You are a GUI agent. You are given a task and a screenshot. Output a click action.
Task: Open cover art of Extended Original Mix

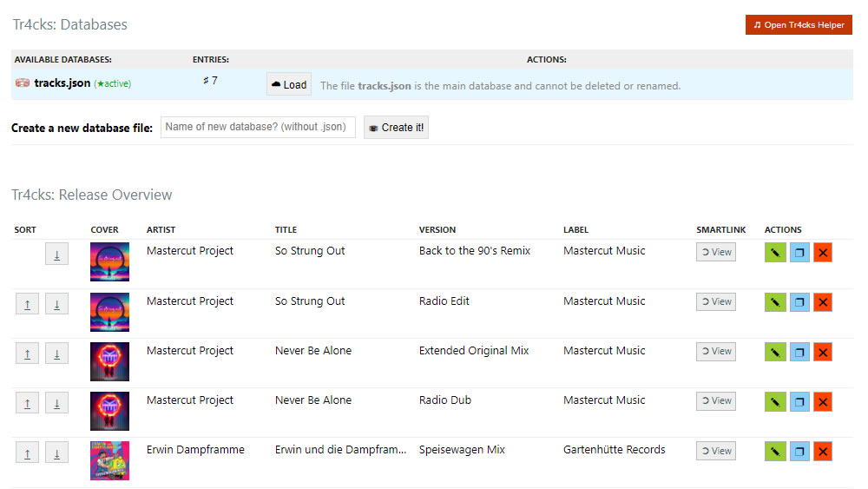(109, 361)
